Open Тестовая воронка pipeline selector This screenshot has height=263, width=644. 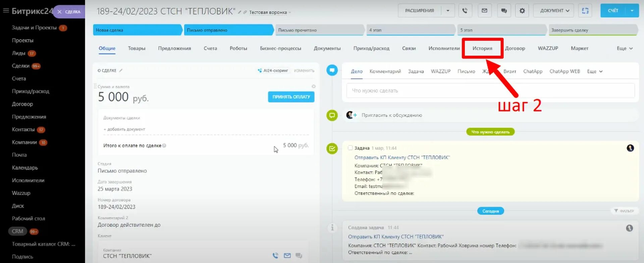click(x=270, y=12)
